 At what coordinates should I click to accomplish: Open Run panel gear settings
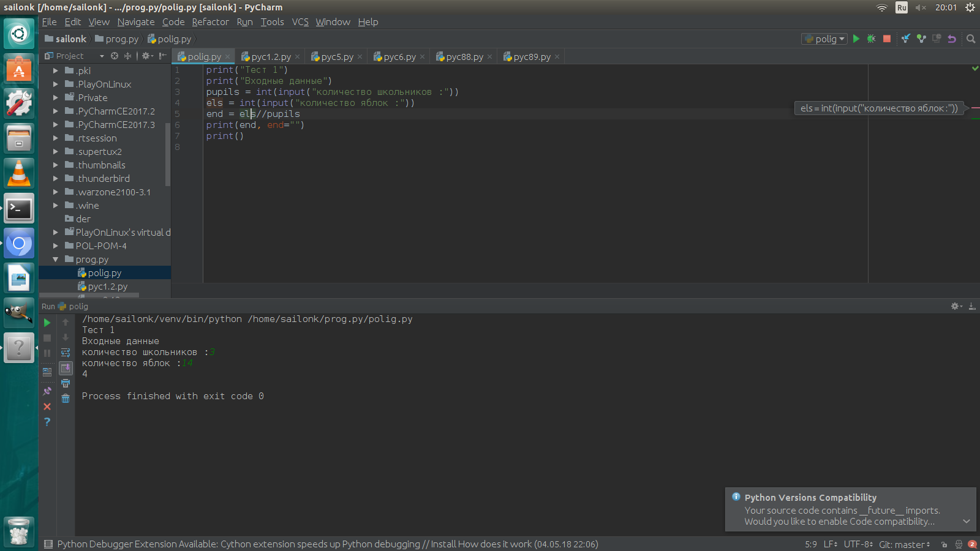956,306
